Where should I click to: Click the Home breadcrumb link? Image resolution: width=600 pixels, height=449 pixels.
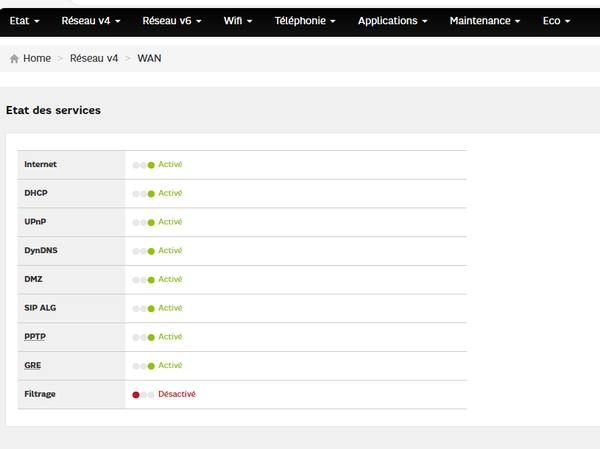point(37,59)
